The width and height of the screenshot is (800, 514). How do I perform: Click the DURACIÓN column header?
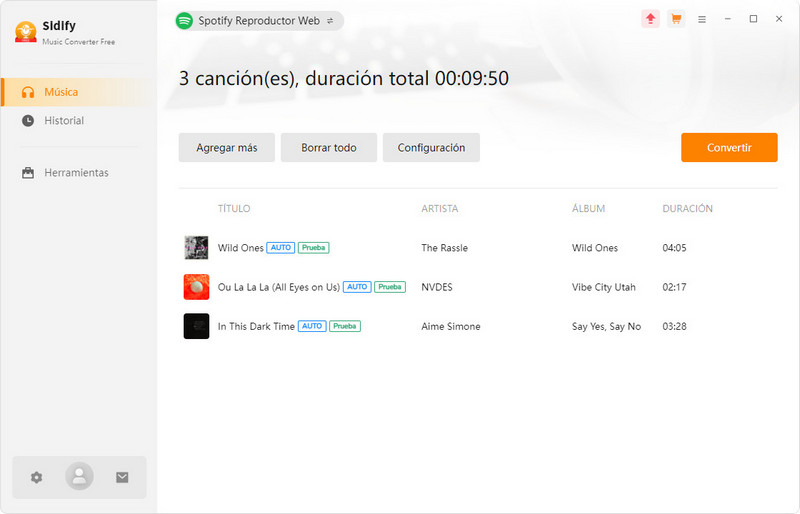pyautogui.click(x=687, y=209)
